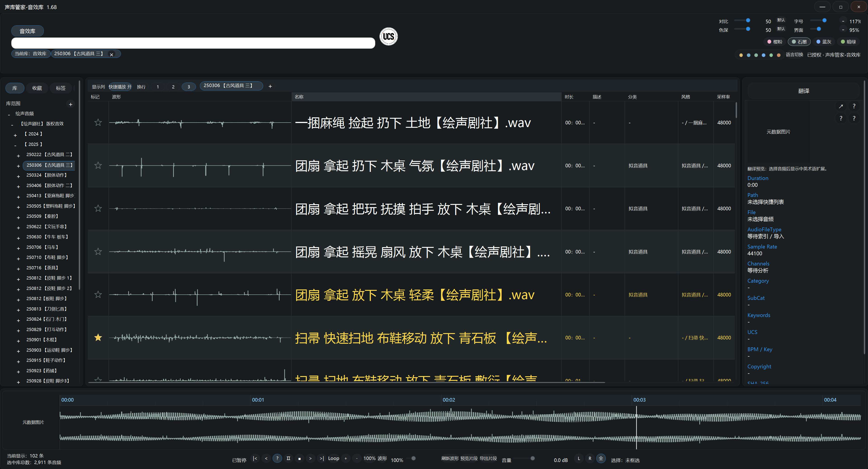Jump to last track with >| button
Viewport: 868px width, 469px height.
(321, 458)
